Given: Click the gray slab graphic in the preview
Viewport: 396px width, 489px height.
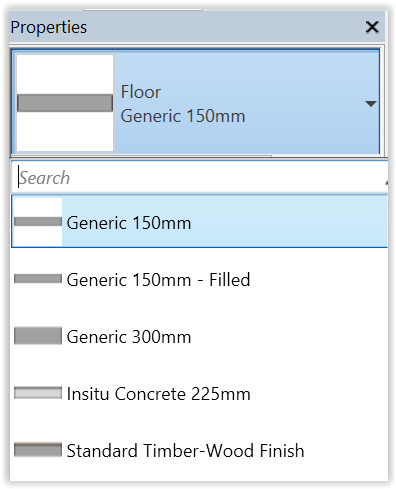Looking at the screenshot, I should point(65,103).
